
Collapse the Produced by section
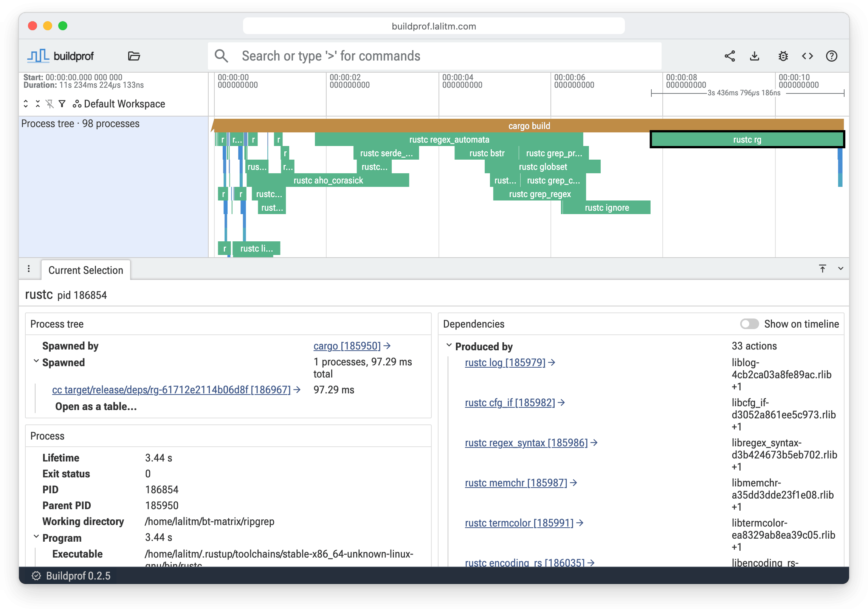(x=449, y=345)
